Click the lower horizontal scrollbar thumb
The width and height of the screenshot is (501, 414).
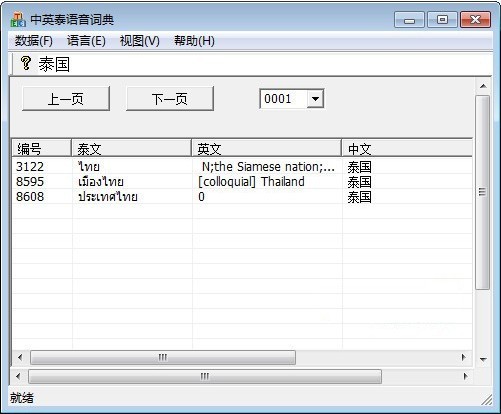[205, 376]
